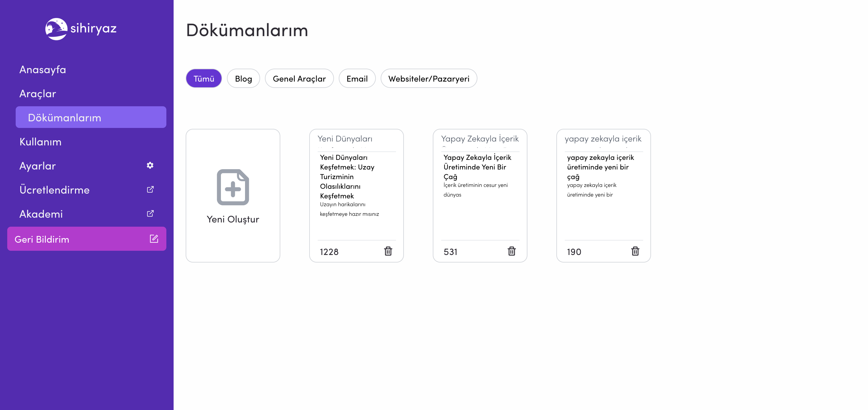
Task: Click the Uzay Turizminin heading text
Action: [x=347, y=176]
